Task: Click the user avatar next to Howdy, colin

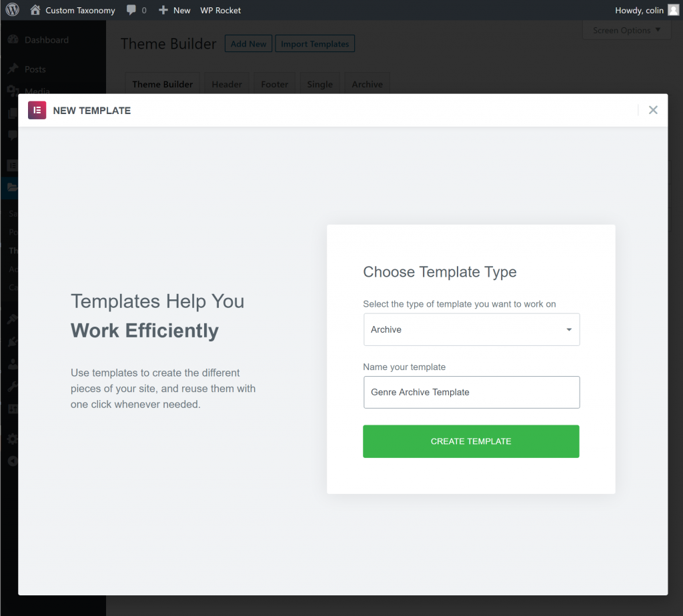Action: [674, 10]
